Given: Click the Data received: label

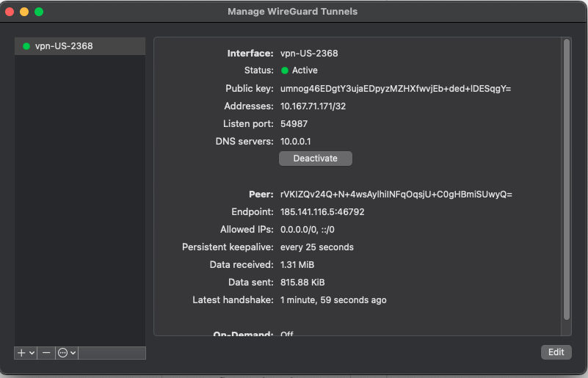Looking at the screenshot, I should coord(242,265).
